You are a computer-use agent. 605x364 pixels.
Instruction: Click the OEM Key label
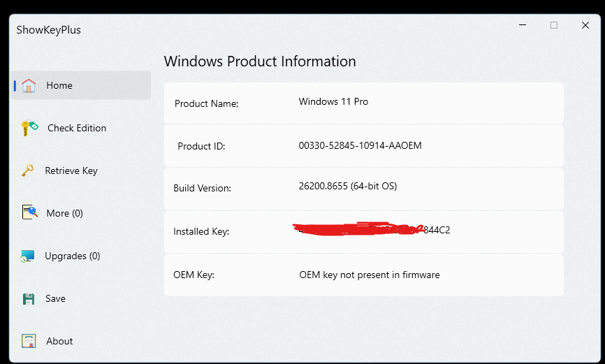click(x=194, y=275)
